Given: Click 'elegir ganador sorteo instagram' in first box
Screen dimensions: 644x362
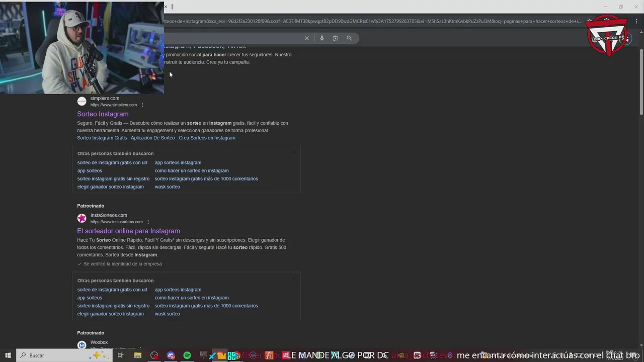Looking at the screenshot, I should tap(111, 187).
